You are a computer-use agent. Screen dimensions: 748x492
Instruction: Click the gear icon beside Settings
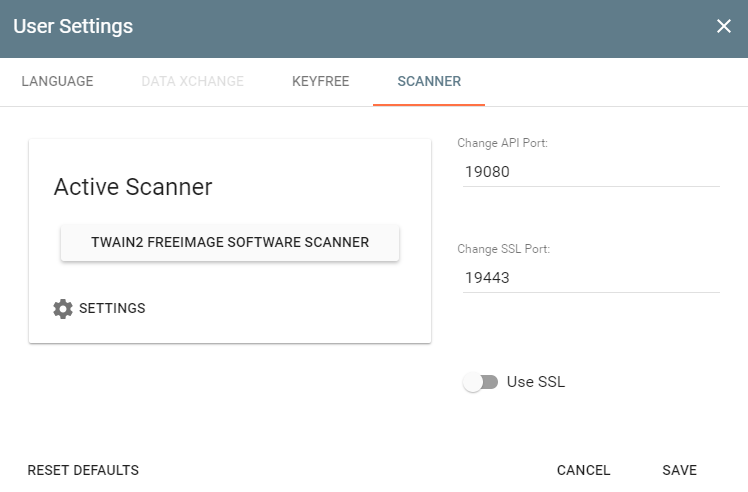(x=63, y=309)
